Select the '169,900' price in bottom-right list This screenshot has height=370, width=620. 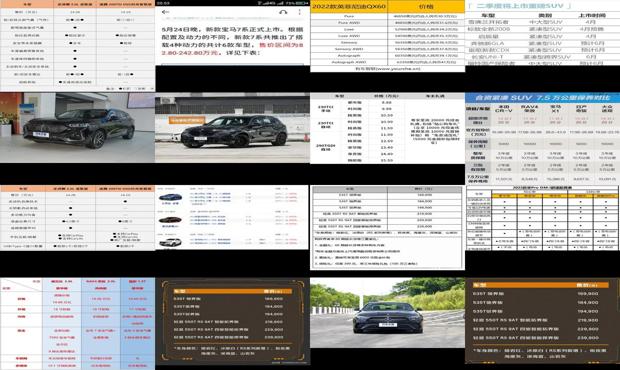tap(588, 294)
